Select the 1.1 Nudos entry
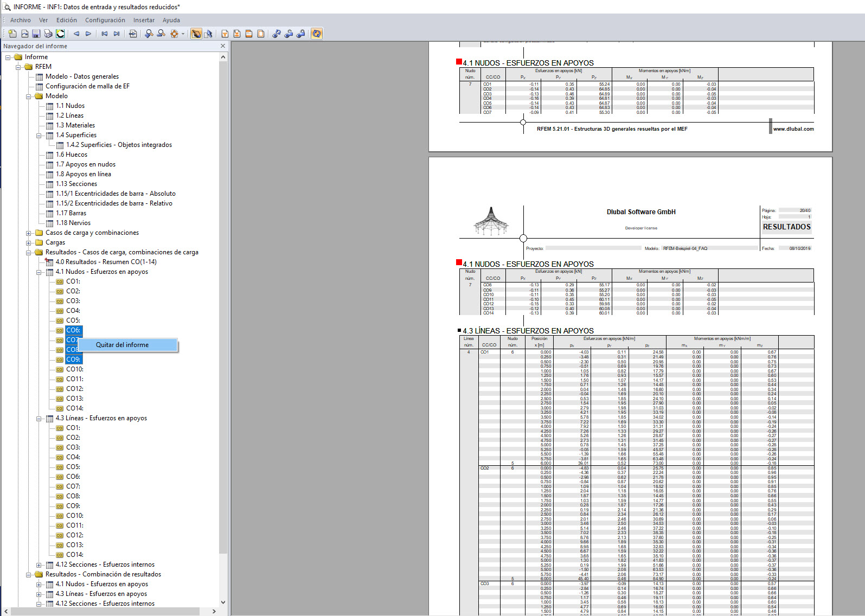Screen dimensions: 865x616 click(x=70, y=106)
